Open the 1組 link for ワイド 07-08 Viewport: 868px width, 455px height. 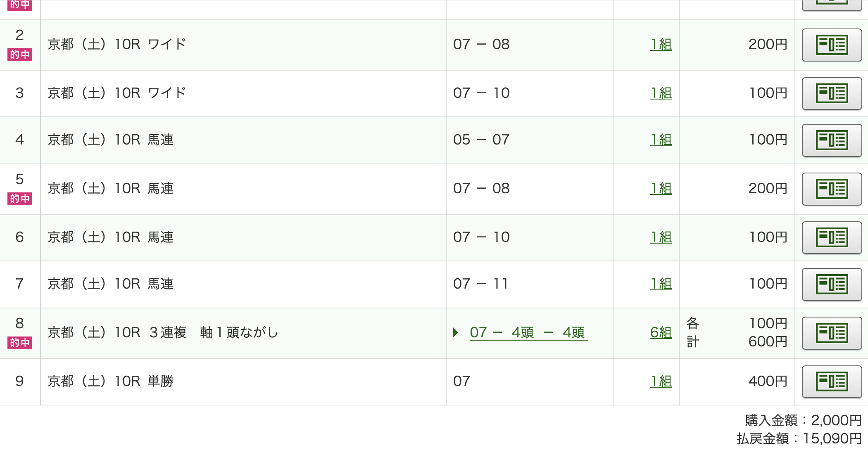pyautogui.click(x=661, y=44)
